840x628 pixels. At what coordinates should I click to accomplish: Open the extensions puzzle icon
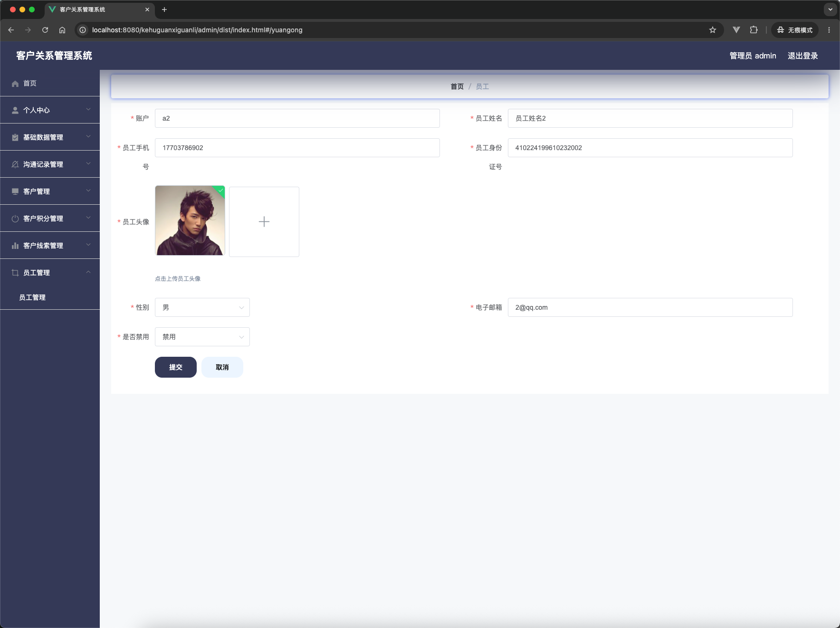point(754,30)
